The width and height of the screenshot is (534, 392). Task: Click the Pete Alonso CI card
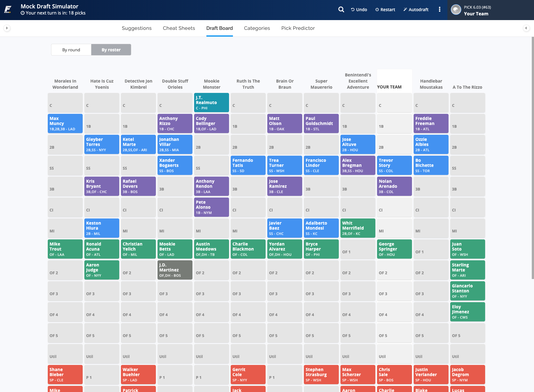(x=212, y=207)
